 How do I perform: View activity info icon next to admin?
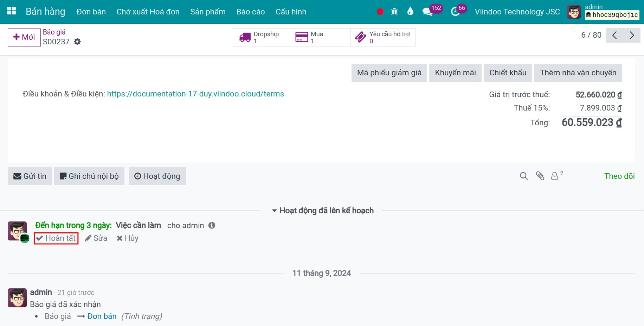click(212, 225)
